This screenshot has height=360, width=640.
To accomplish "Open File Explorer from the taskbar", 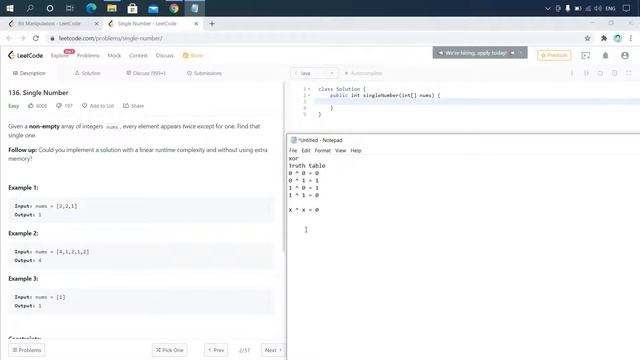I will click(x=112, y=8).
